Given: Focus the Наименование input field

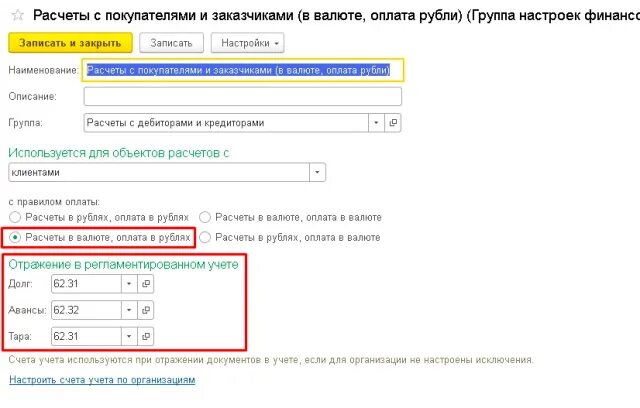Looking at the screenshot, I should point(242,70).
